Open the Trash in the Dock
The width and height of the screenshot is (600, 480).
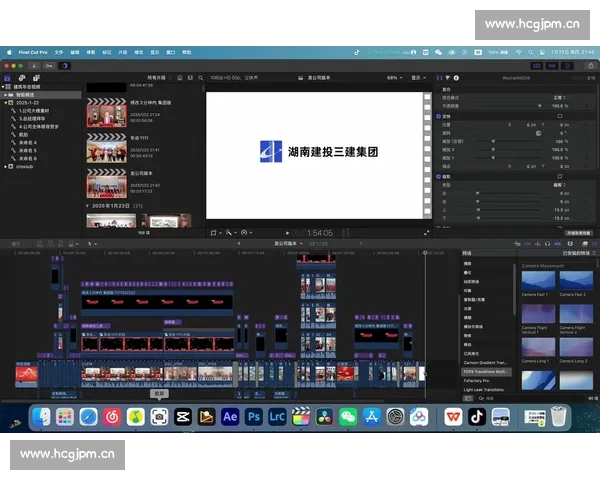tap(560, 416)
